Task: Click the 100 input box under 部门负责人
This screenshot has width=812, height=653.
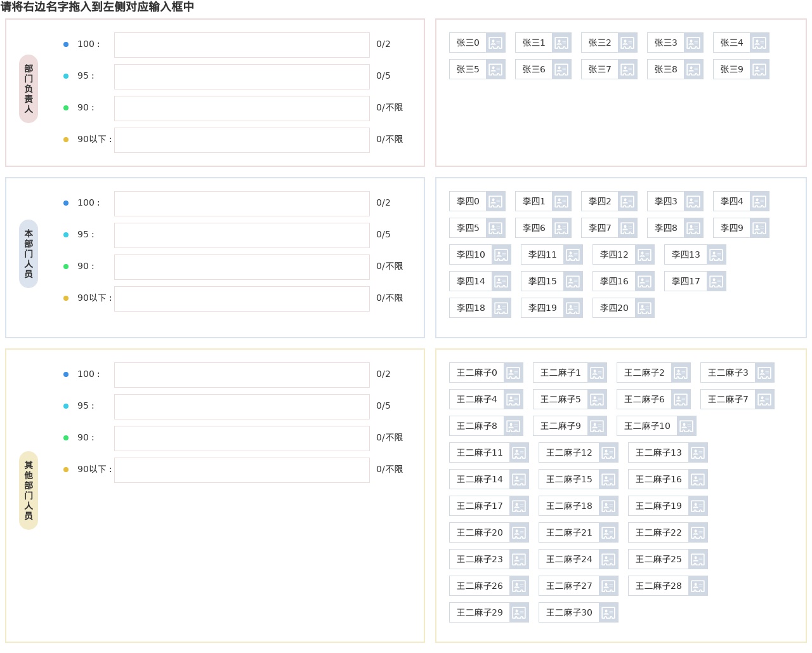Action: pyautogui.click(x=242, y=45)
